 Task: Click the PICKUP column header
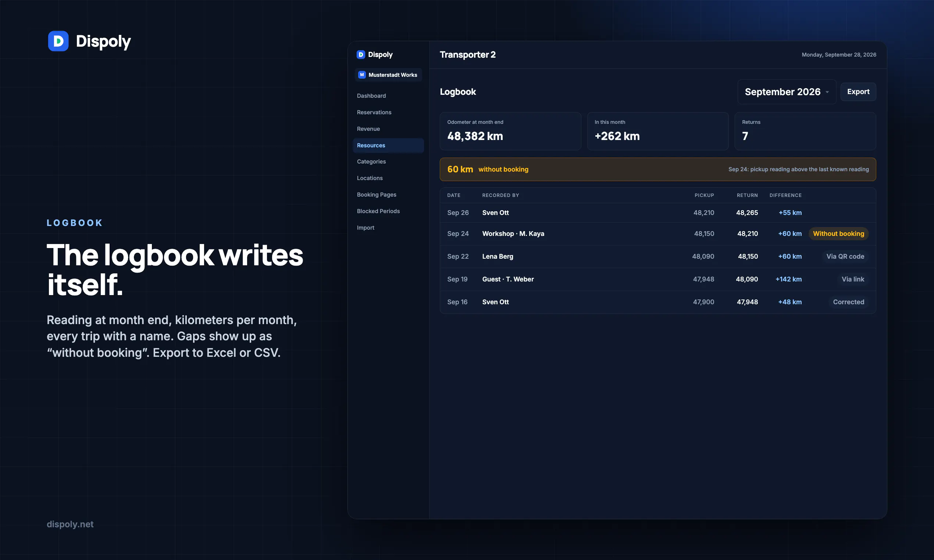pos(704,195)
